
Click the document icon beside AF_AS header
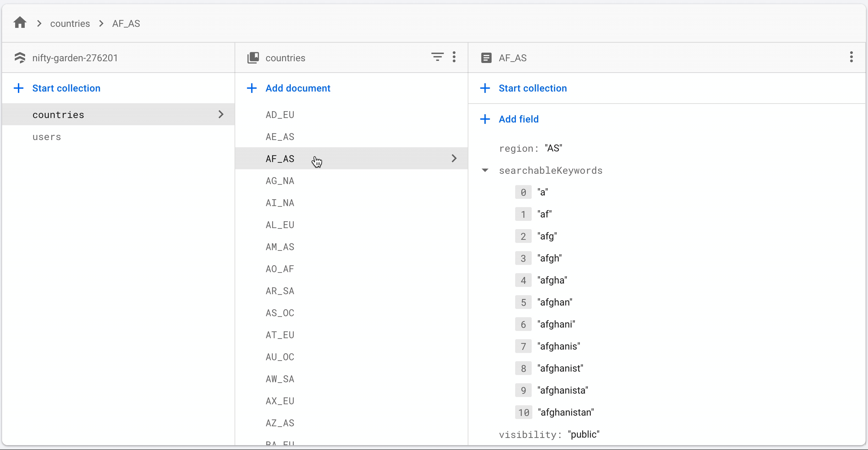pos(486,58)
